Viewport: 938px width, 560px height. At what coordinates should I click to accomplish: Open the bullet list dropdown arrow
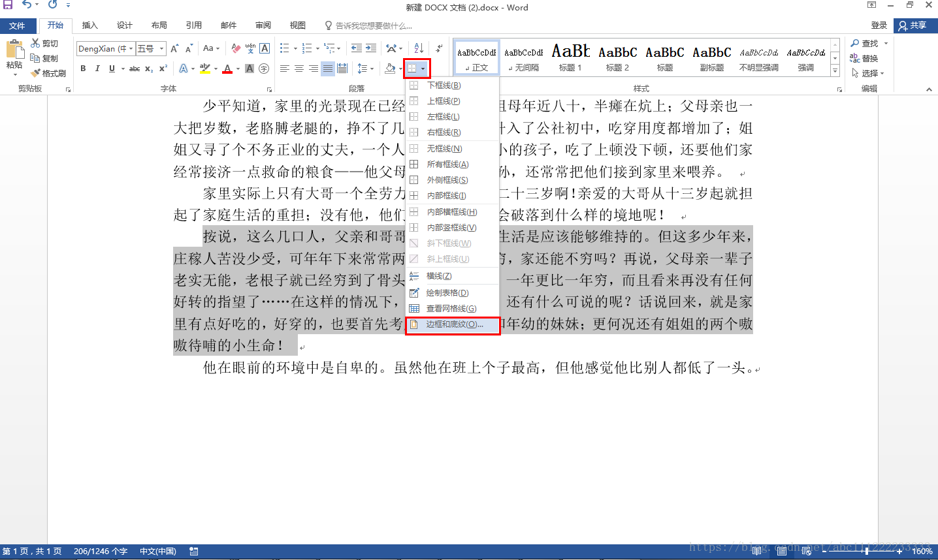point(295,48)
